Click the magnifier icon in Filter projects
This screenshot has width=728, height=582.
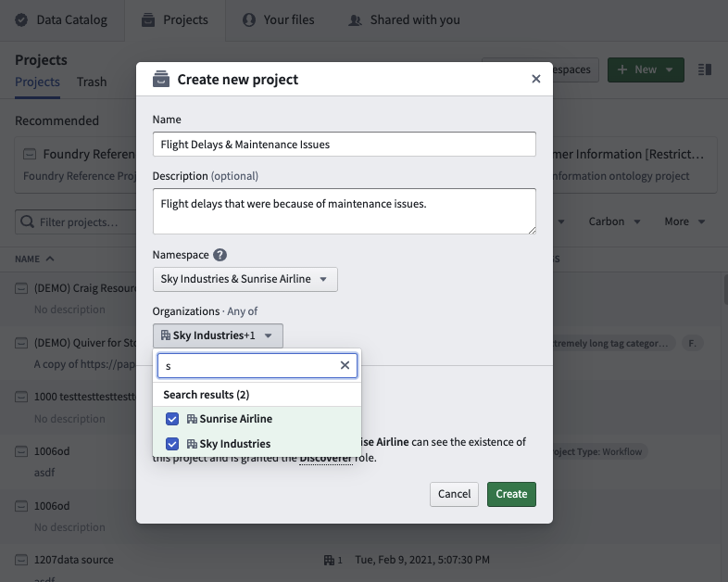[x=28, y=221]
